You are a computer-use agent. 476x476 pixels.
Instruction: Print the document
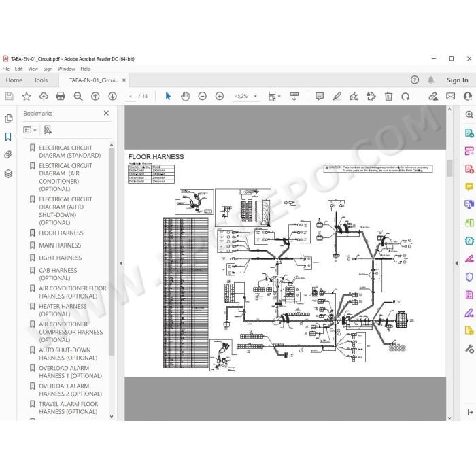pyautogui.click(x=61, y=97)
